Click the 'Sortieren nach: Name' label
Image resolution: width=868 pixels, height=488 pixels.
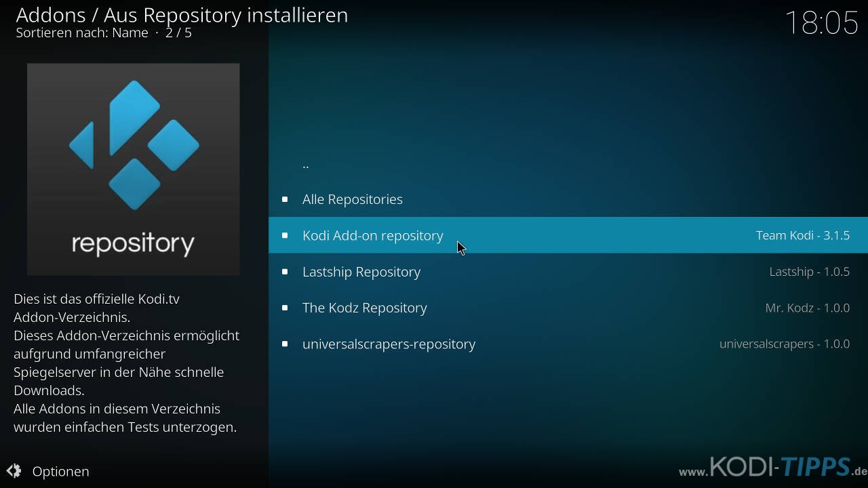pyautogui.click(x=82, y=33)
